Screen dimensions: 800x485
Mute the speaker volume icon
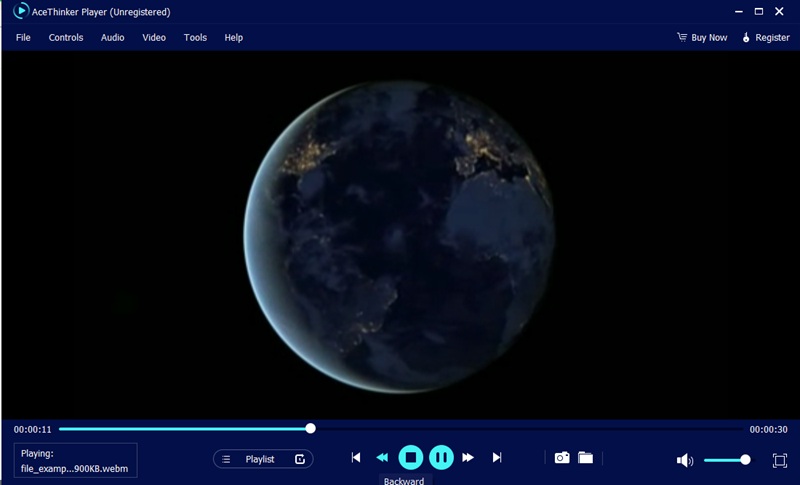tap(685, 460)
